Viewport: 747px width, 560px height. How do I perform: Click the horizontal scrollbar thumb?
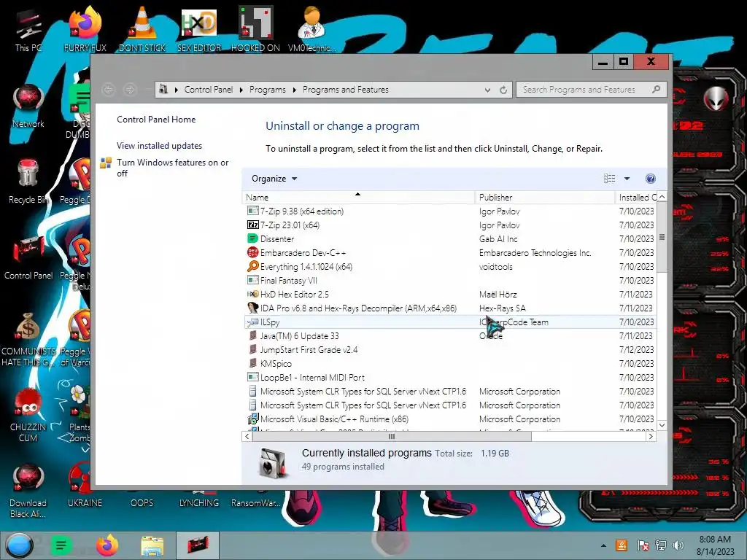pos(391,436)
